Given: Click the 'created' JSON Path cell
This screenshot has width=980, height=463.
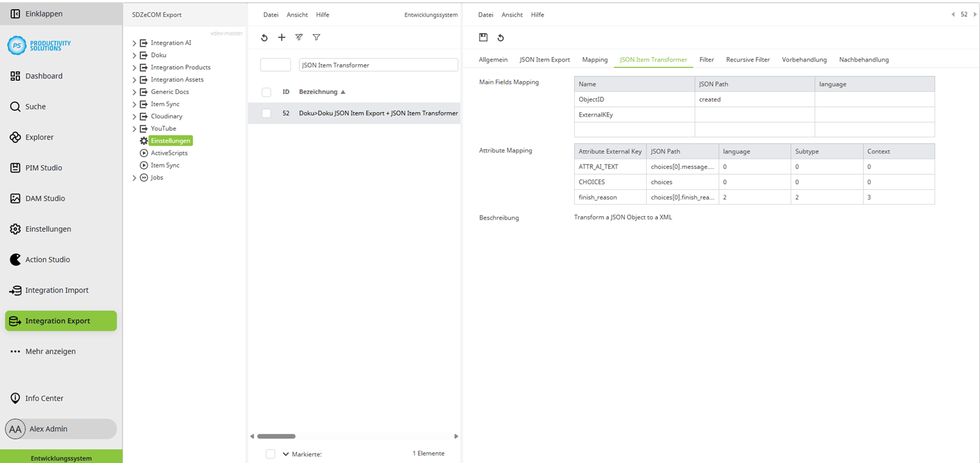Looking at the screenshot, I should tap(754, 100).
